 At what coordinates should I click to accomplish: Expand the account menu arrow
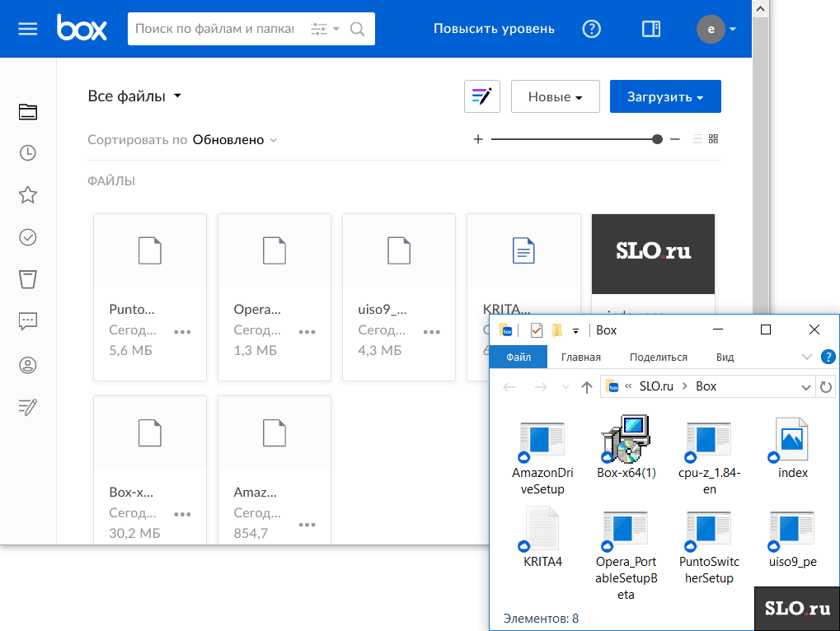733,29
